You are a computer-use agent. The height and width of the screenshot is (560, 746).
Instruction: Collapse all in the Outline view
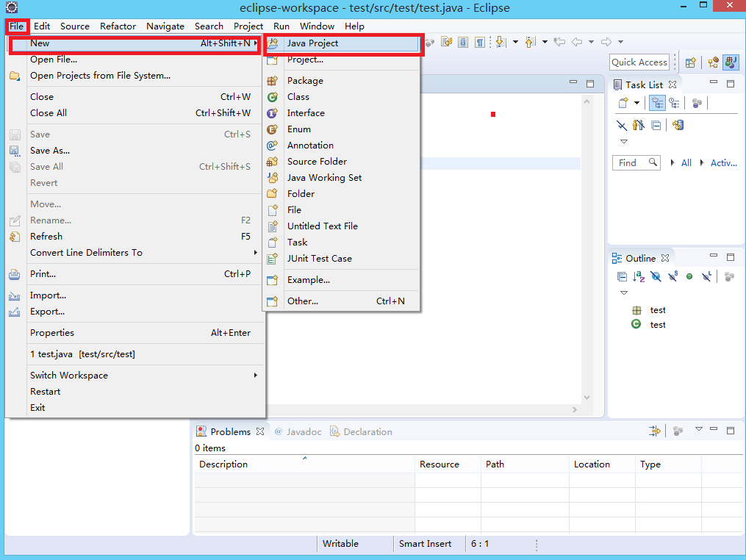pyautogui.click(x=622, y=276)
